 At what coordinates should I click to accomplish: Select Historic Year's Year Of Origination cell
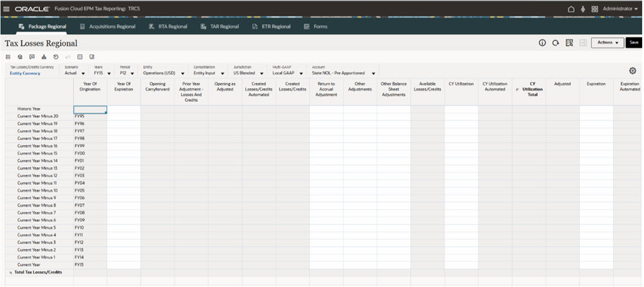tap(90, 110)
